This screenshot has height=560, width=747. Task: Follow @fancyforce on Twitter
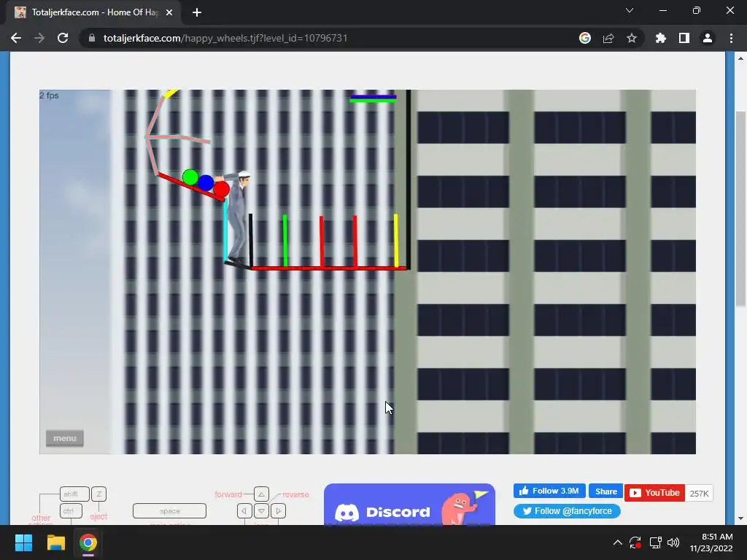[567, 511]
